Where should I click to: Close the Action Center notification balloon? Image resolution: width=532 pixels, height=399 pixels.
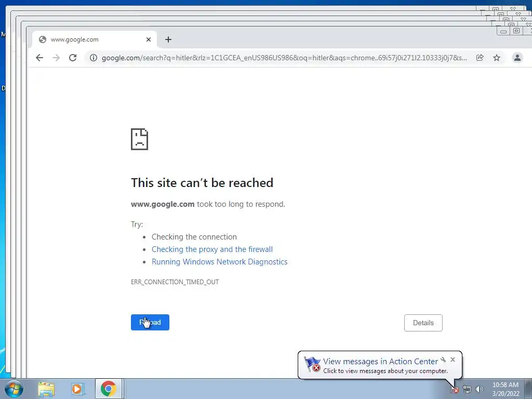pos(453,360)
